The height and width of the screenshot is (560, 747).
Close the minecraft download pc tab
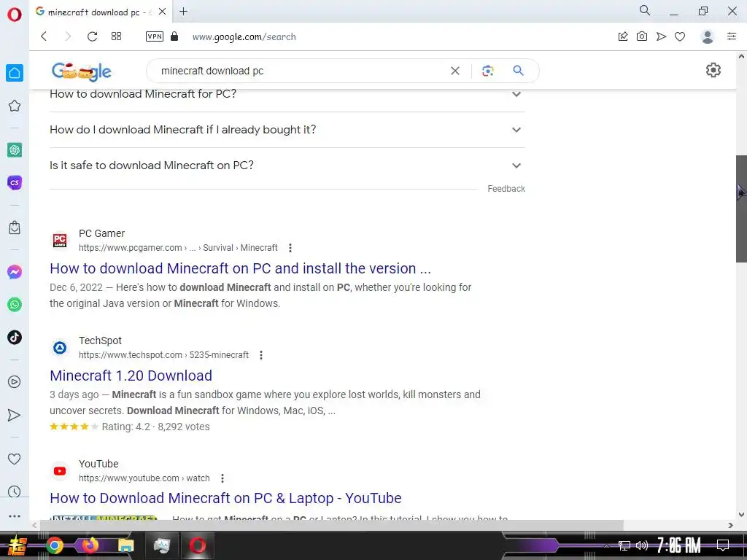click(x=163, y=12)
